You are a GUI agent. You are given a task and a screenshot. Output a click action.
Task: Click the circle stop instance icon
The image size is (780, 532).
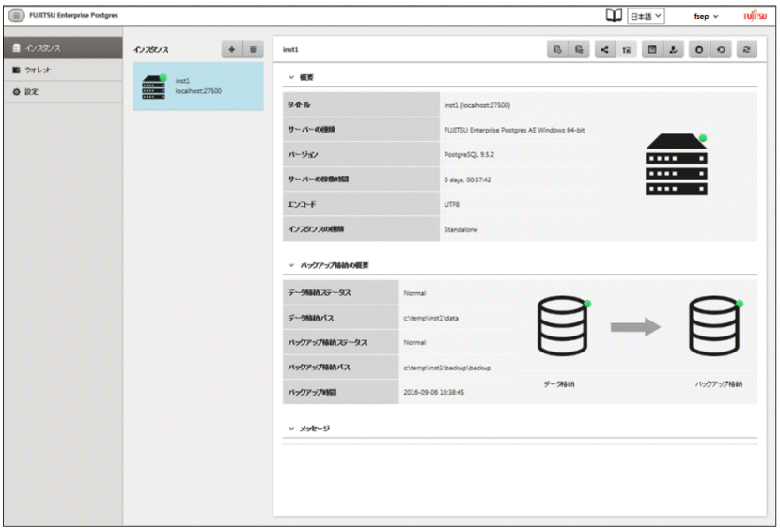pyautogui.click(x=699, y=49)
